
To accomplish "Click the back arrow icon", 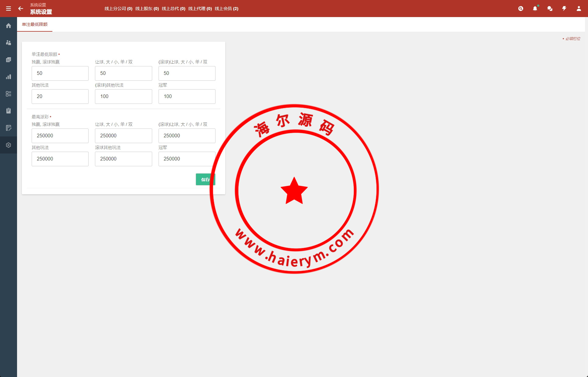I will tap(21, 9).
